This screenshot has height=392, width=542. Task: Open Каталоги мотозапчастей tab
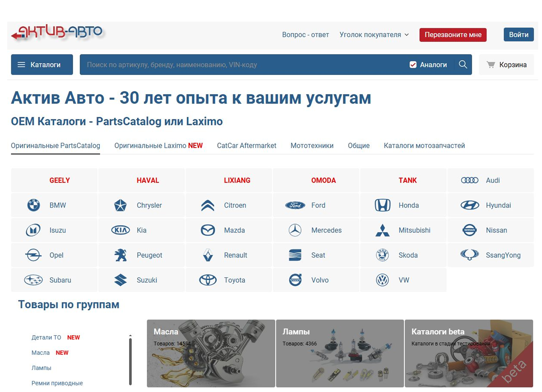[424, 146]
